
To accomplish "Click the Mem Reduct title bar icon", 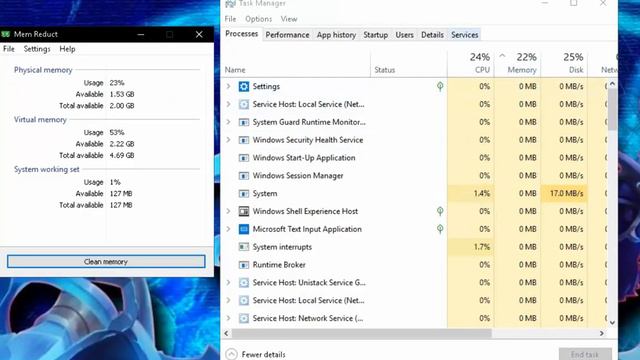I will click(5, 34).
